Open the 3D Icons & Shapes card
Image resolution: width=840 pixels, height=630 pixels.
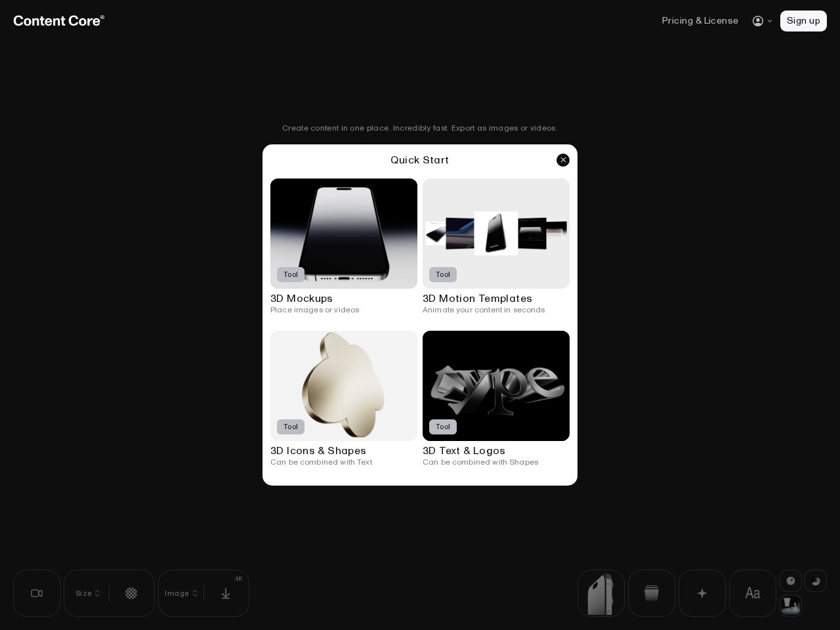click(344, 399)
